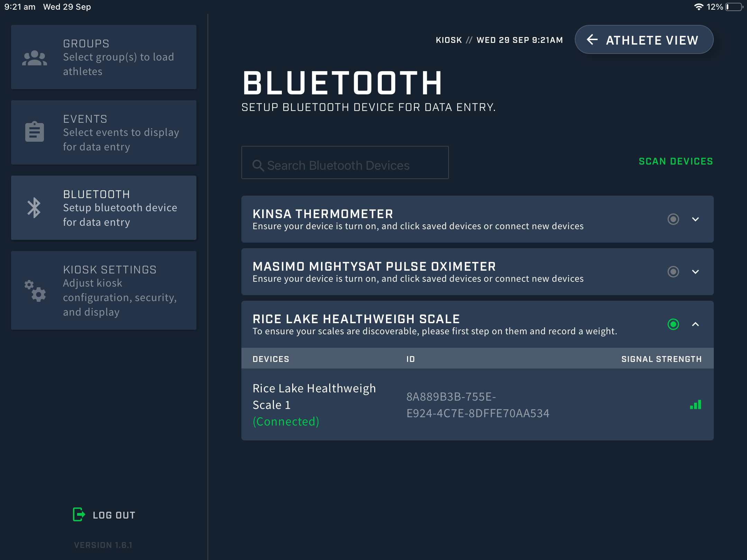Click the Kinsa Thermometer title

(323, 214)
